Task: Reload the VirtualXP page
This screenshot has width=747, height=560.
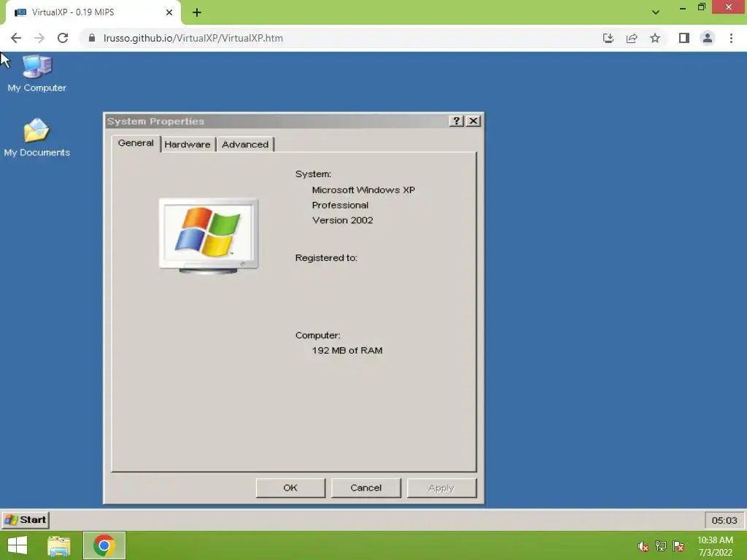Action: (63, 38)
